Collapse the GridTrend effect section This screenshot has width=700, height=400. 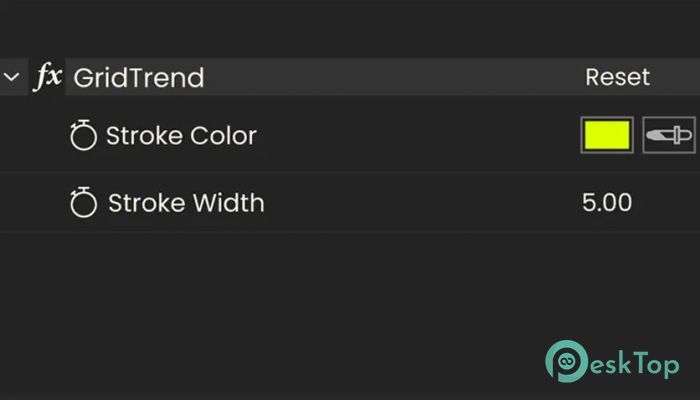(12, 77)
